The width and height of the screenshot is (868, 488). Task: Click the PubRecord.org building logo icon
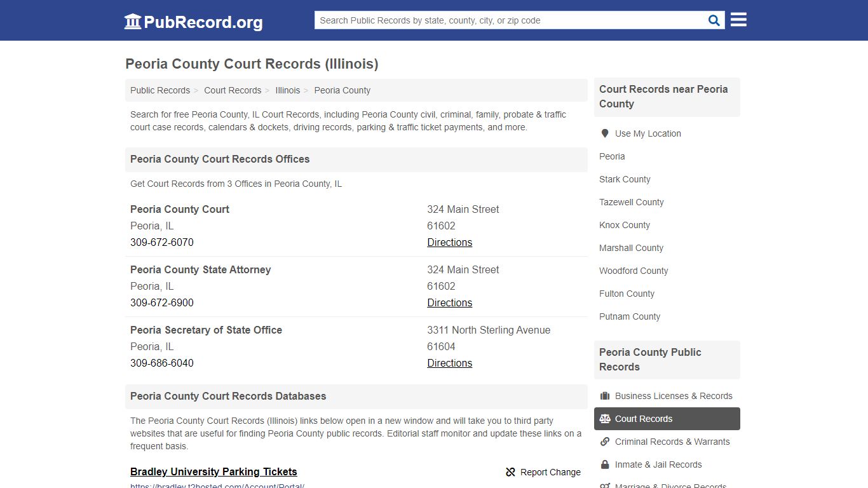(133, 22)
